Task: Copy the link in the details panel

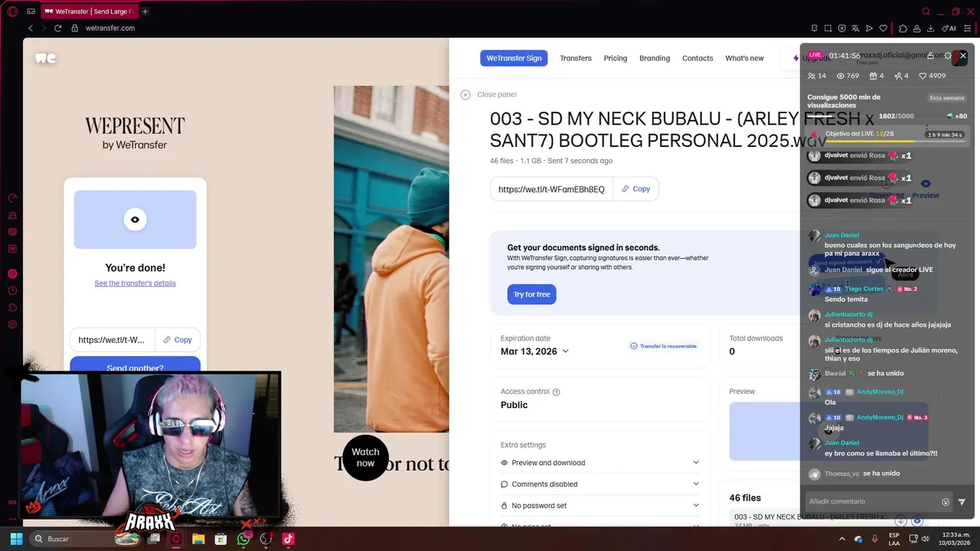Action: pyautogui.click(x=636, y=189)
